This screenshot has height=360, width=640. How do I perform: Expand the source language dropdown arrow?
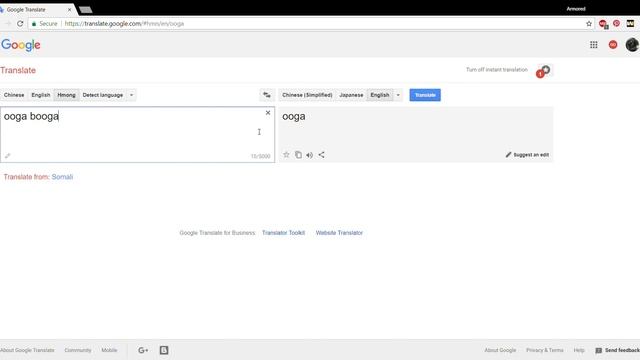point(131,95)
